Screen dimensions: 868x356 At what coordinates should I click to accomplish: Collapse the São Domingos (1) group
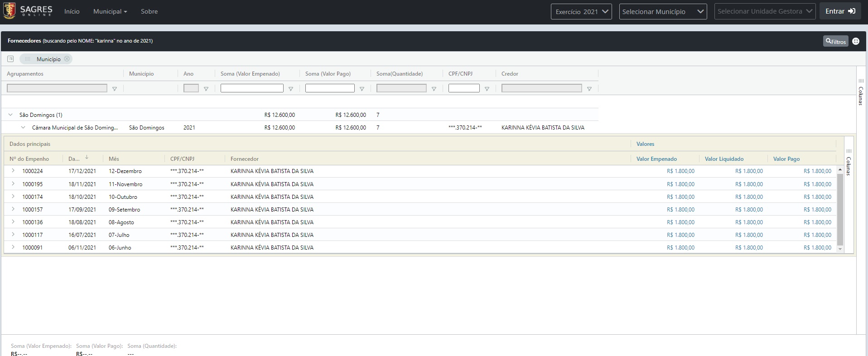(10, 115)
